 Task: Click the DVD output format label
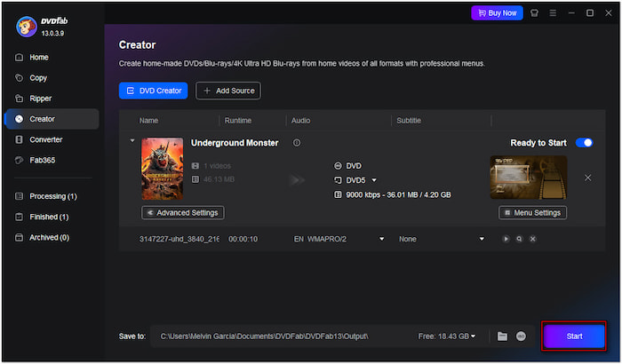tap(354, 166)
